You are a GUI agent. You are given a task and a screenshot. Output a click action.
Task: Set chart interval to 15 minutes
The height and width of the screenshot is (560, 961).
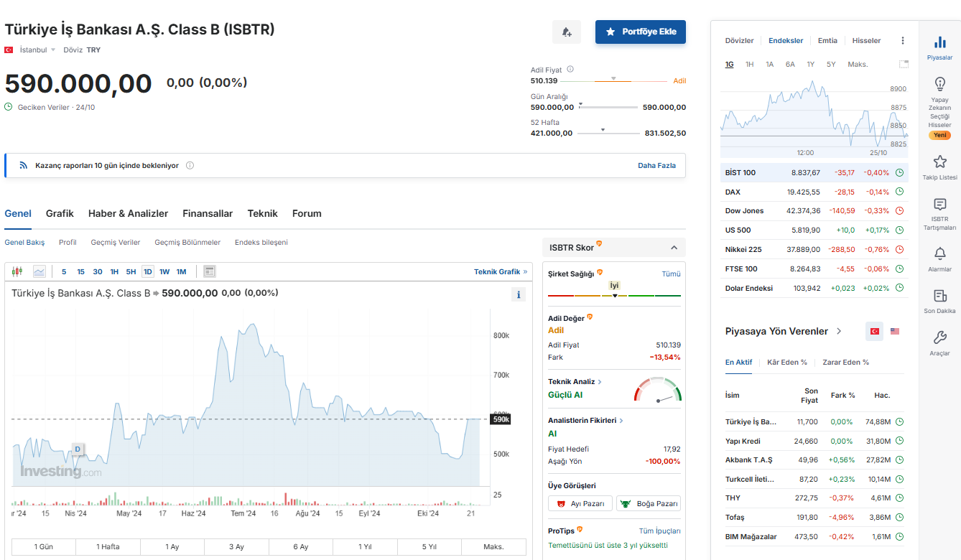pyautogui.click(x=80, y=271)
